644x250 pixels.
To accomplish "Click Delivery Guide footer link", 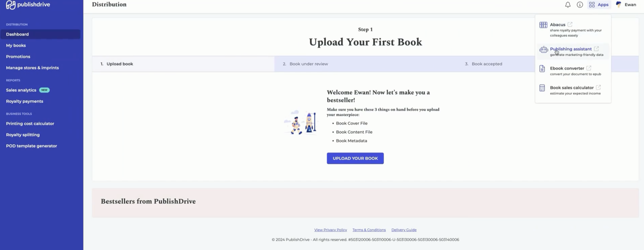I will [404, 230].
